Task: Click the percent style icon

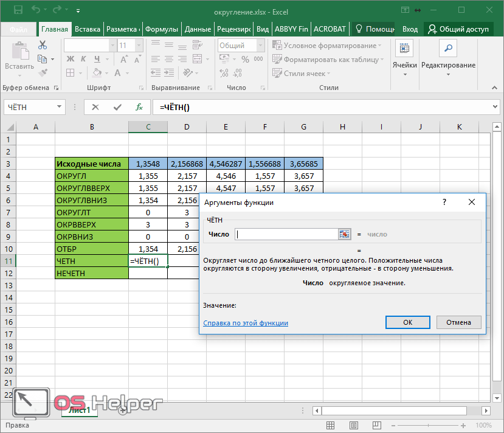Action: (245, 59)
